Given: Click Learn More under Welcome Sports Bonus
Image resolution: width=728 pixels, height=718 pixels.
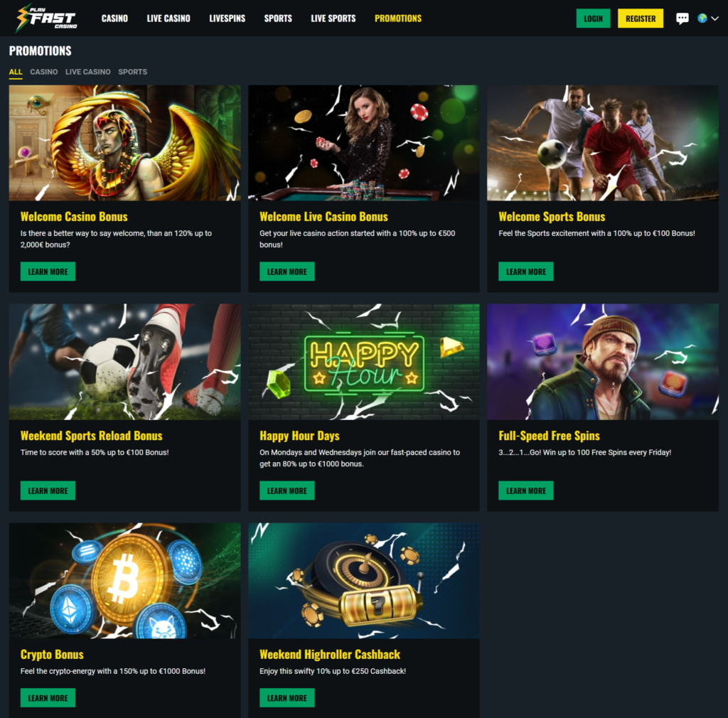Looking at the screenshot, I should click(x=525, y=272).
